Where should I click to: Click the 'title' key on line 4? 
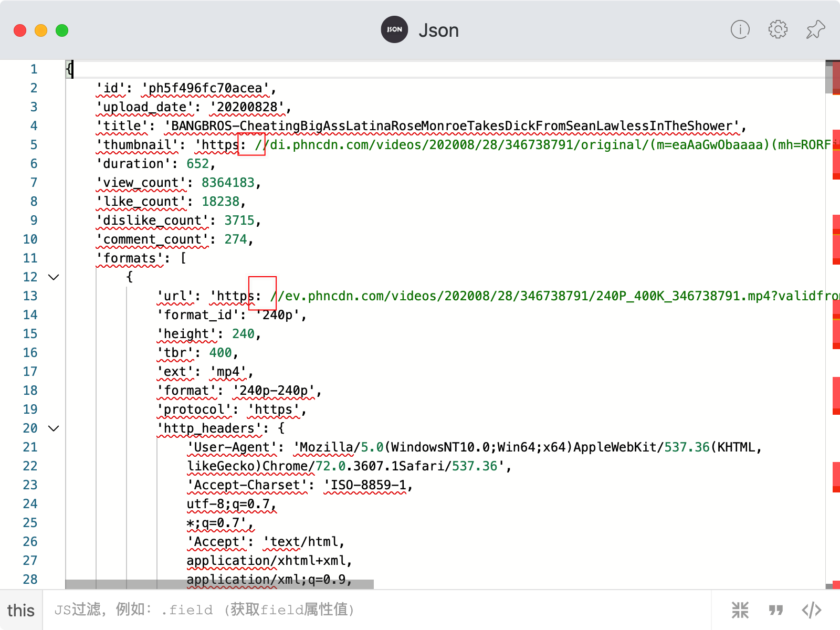pyautogui.click(x=122, y=126)
